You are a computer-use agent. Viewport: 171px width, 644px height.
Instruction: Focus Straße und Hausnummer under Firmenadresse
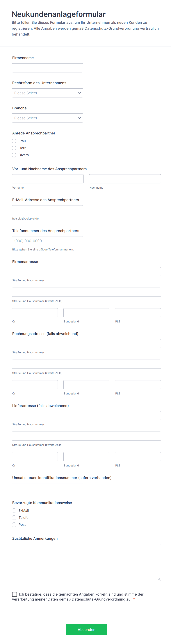[86, 271]
